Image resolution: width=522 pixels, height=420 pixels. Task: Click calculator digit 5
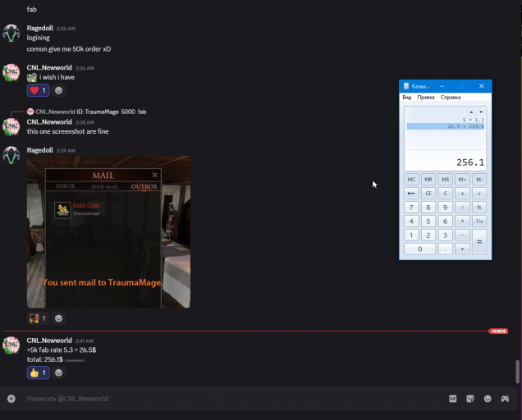point(428,221)
